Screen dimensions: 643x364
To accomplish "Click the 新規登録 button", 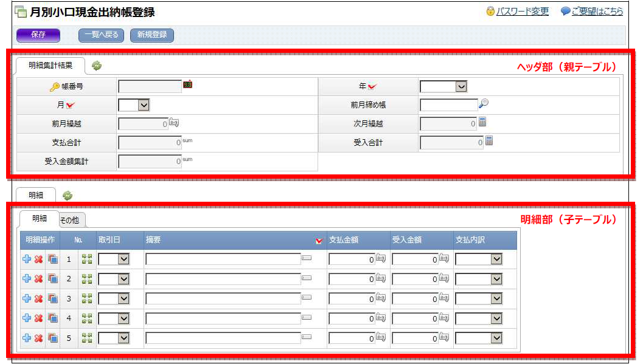I will click(152, 35).
